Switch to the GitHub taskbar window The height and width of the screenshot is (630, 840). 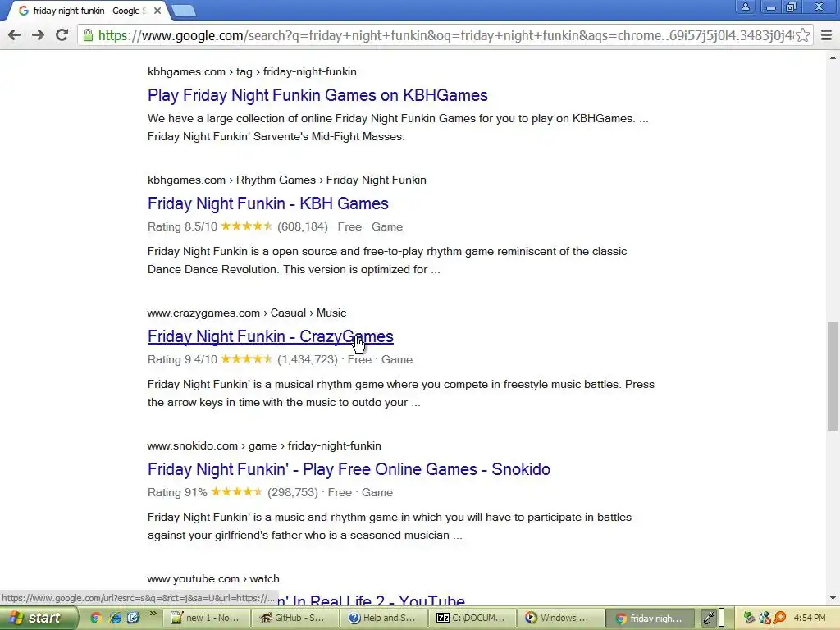point(295,618)
